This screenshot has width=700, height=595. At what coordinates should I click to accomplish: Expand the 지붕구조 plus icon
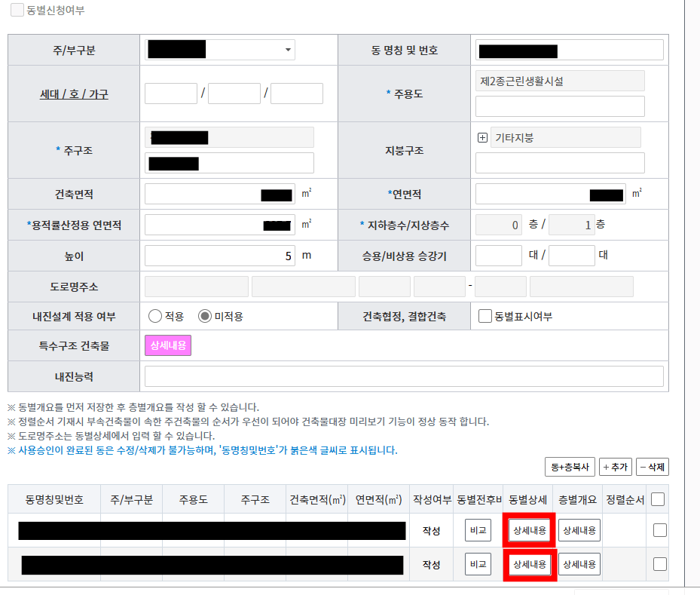[x=482, y=137]
